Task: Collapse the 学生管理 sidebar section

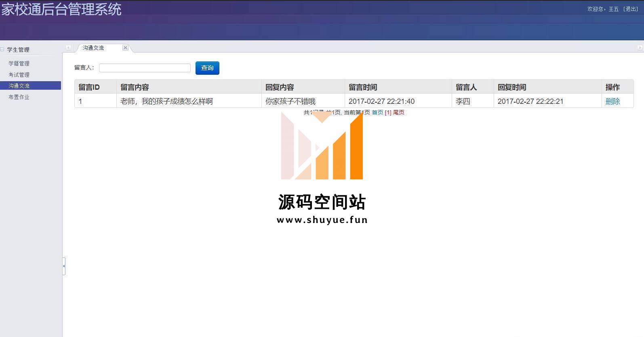Action: 2,50
